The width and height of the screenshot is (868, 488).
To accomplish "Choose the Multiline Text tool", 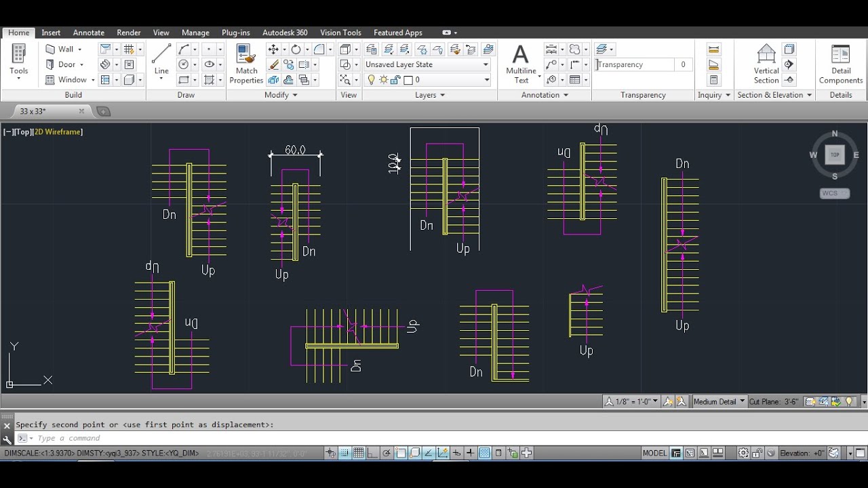I will click(x=521, y=64).
